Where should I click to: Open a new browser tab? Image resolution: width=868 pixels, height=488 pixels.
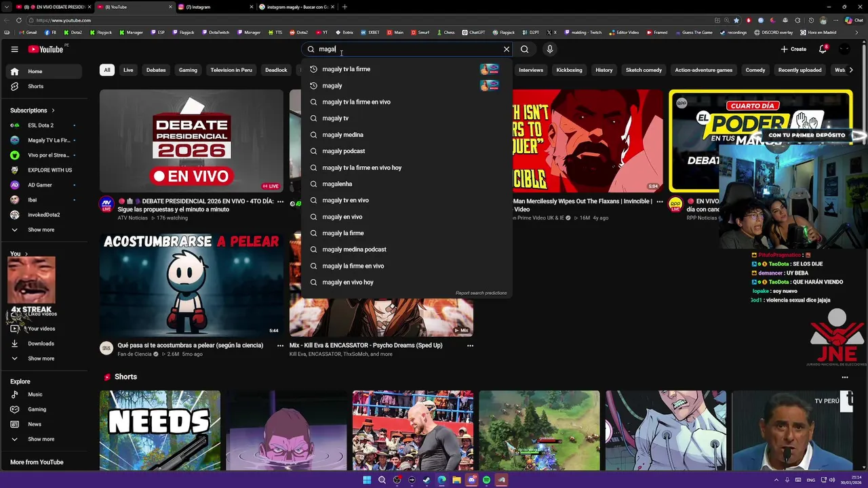[344, 7]
